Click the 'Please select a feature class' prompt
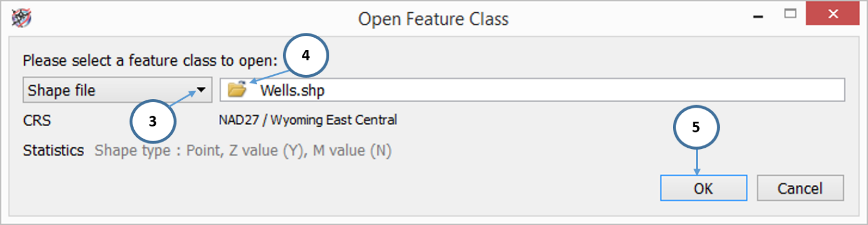The height and width of the screenshot is (225, 868). [150, 61]
